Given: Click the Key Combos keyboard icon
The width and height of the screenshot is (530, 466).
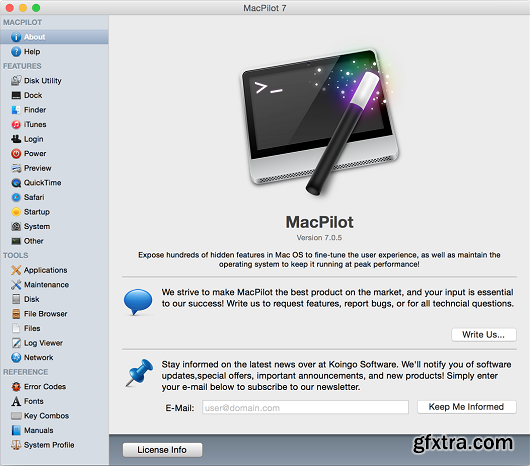Looking at the screenshot, I should tap(16, 416).
